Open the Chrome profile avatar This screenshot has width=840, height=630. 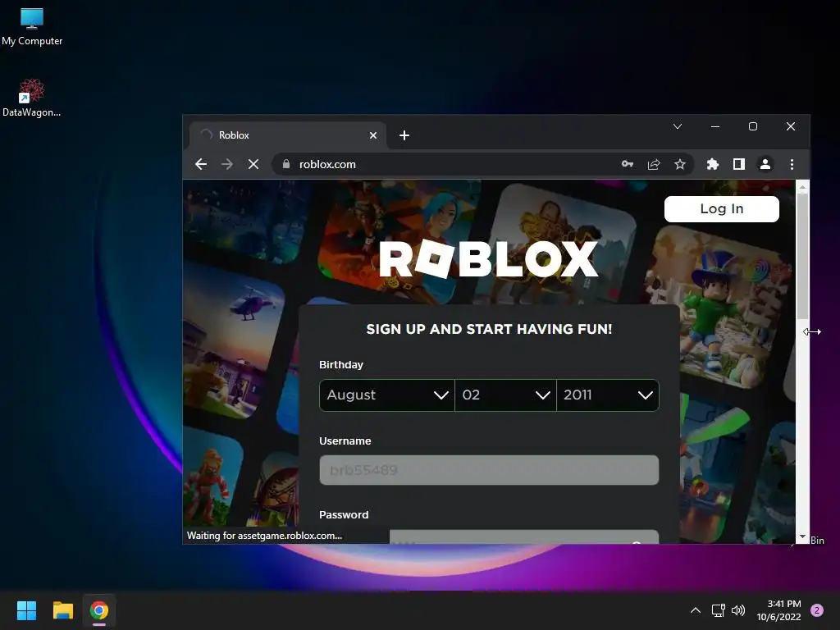pyautogui.click(x=765, y=164)
